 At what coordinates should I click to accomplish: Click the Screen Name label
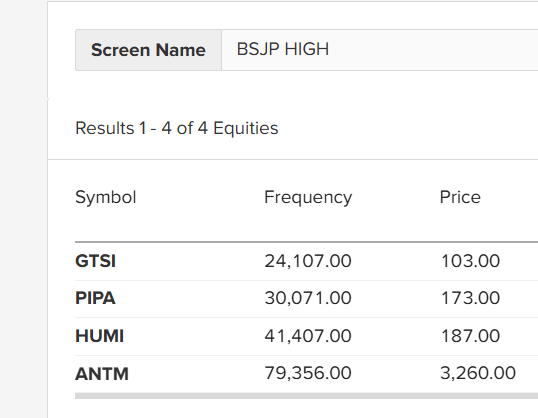148,50
